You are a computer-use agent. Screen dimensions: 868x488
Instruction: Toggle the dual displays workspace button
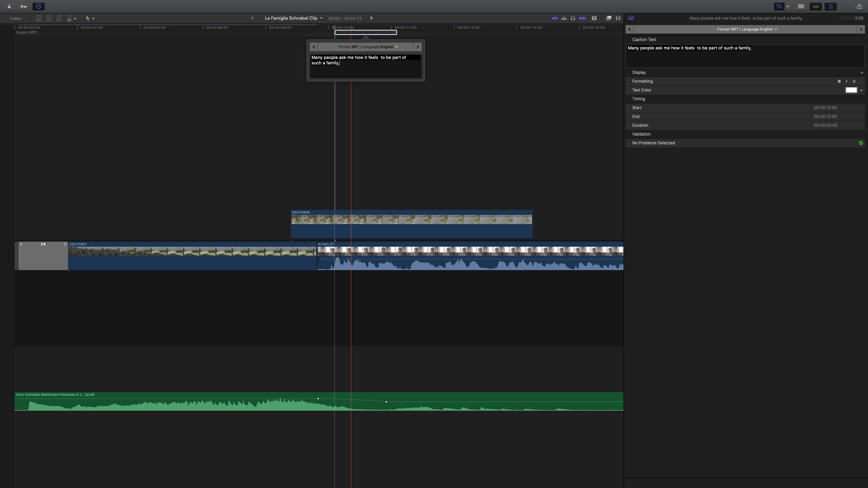(x=779, y=6)
